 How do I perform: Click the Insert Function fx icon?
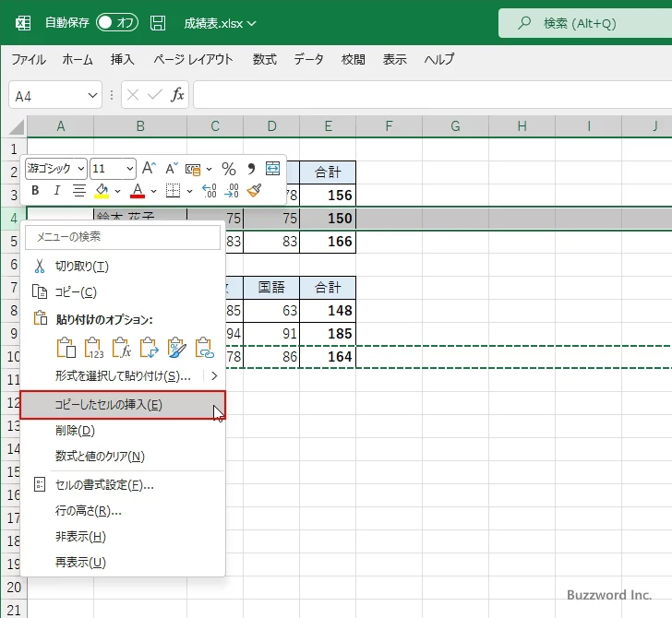pos(177,95)
